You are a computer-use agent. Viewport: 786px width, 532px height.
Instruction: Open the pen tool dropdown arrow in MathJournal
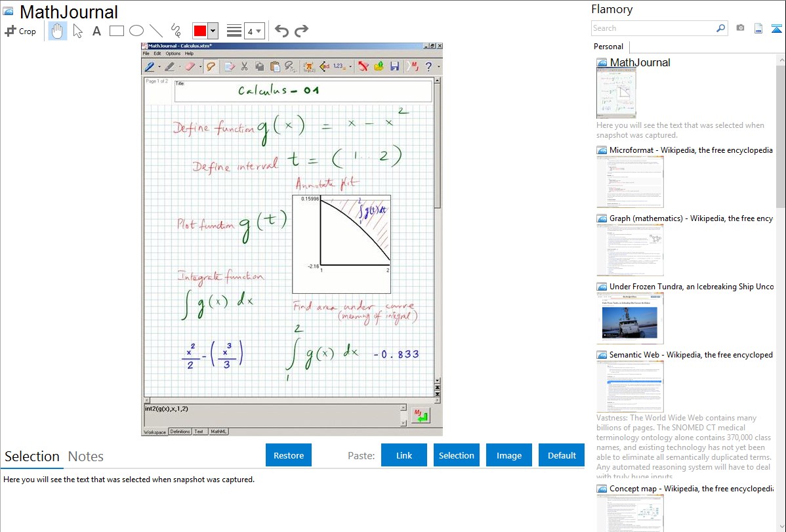coord(159,67)
